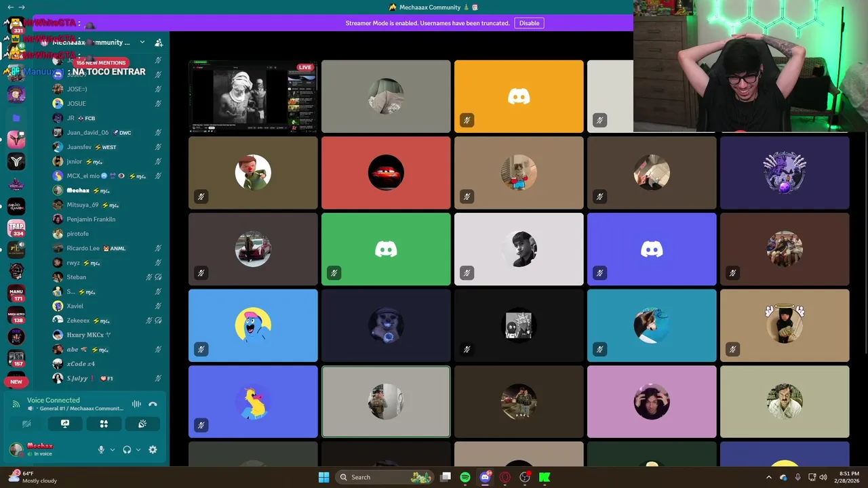This screenshot has width=868, height=488.
Task: Select voice user Juan_david_06
Action: click(108, 133)
